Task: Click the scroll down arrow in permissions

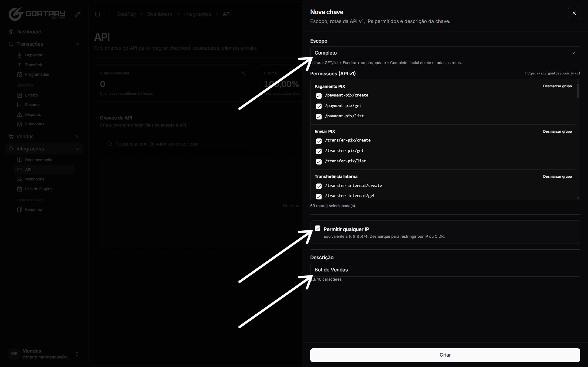Action: tap(578, 198)
